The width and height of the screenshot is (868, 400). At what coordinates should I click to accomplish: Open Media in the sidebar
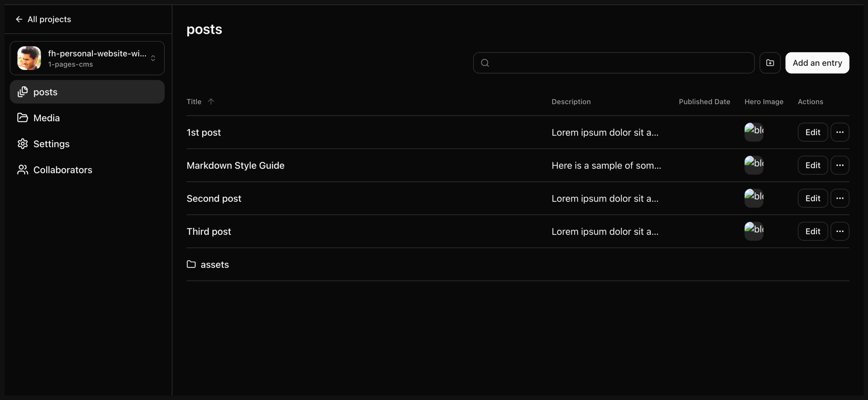coord(46,118)
